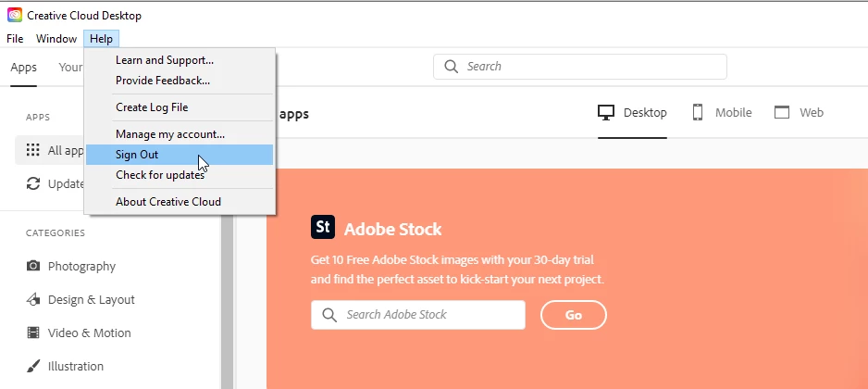
Task: Open the File menu
Action: point(15,39)
